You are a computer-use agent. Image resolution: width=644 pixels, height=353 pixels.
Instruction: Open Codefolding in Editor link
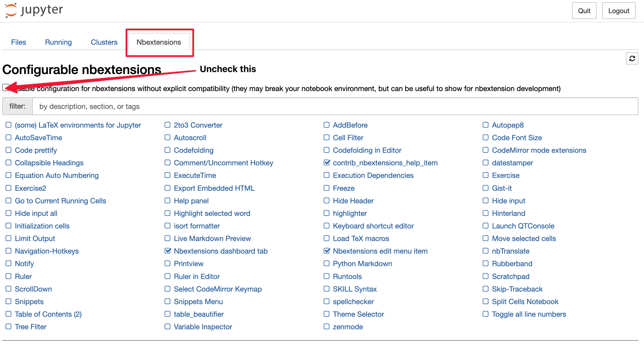tap(367, 150)
